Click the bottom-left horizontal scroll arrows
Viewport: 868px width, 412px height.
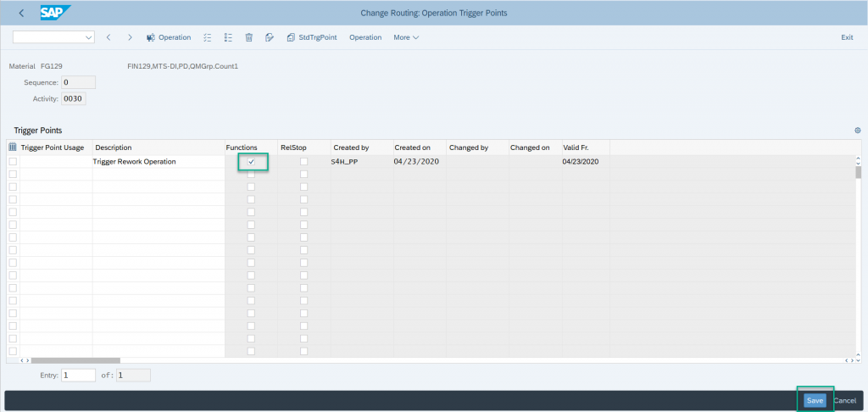[x=25, y=360]
